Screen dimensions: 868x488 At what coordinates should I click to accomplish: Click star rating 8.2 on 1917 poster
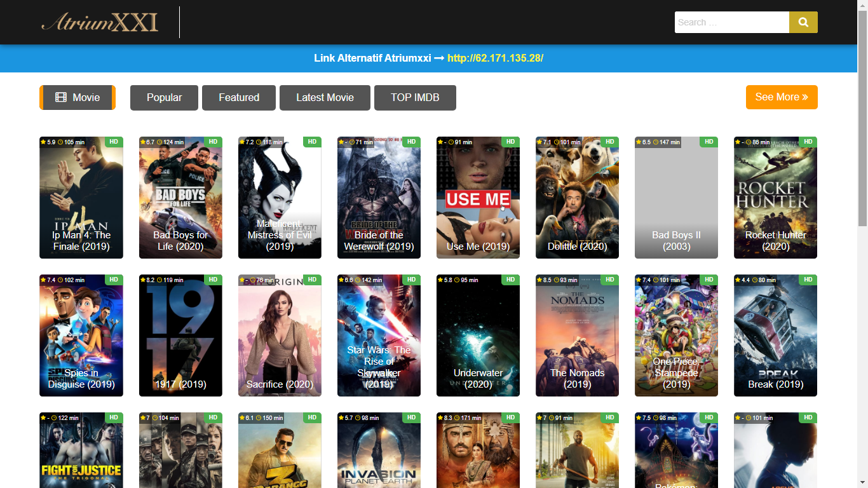click(x=147, y=280)
